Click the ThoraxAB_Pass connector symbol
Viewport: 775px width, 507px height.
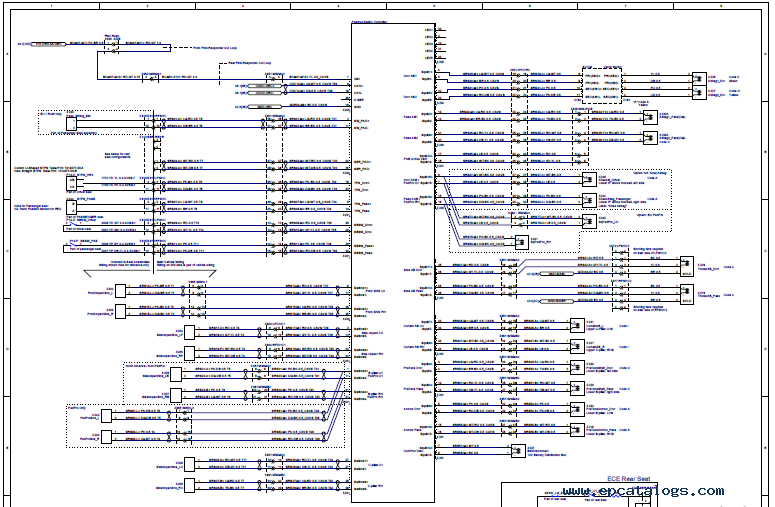[x=687, y=295]
